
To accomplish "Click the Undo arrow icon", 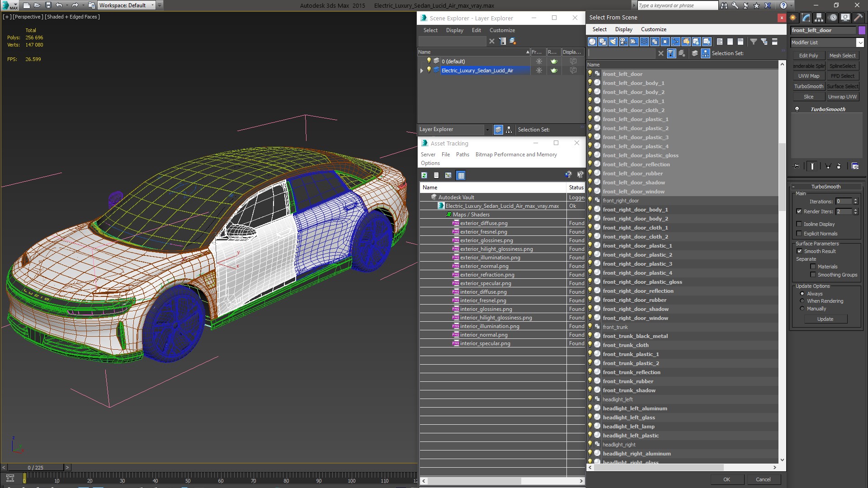I will click(59, 5).
